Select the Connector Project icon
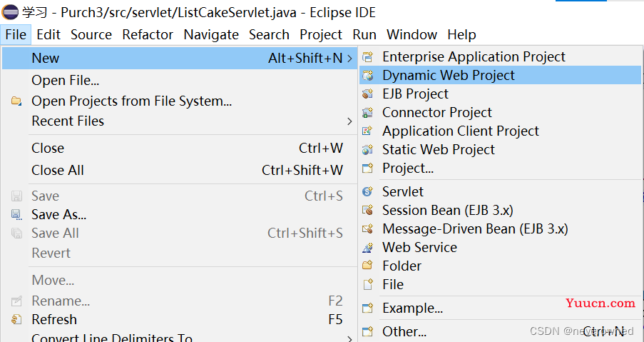The width and height of the screenshot is (644, 342). pos(367,112)
